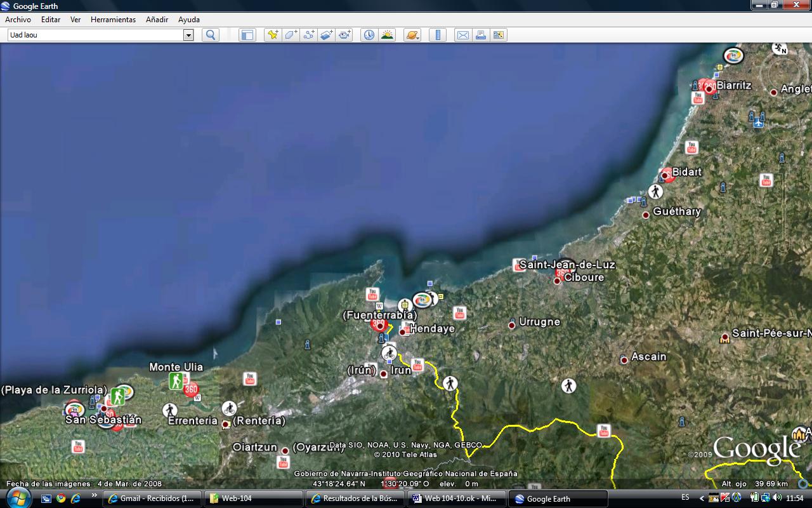The image size is (812, 508).
Task: Click the airport icon near Anglet
Action: tap(758, 122)
